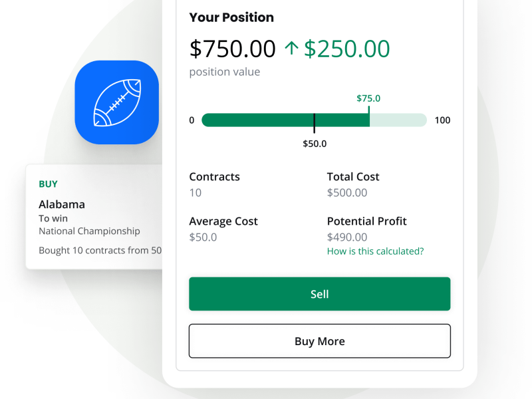
Task: Click the $750.00 position value
Action: pyautogui.click(x=232, y=49)
